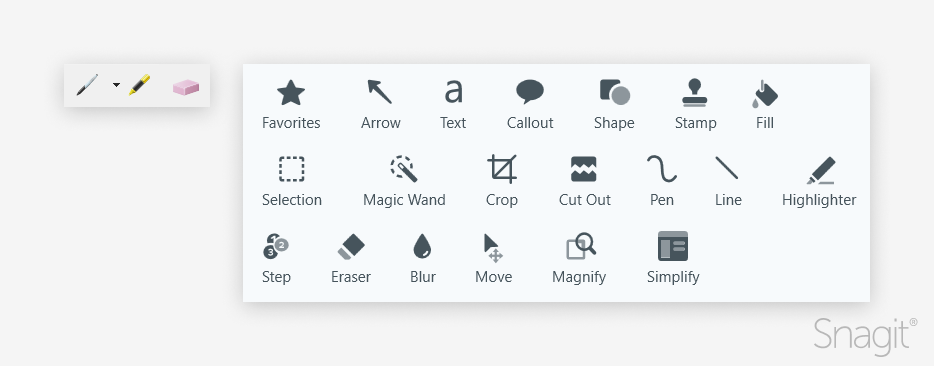
Task: Pick the Magnify tool
Action: (x=579, y=259)
